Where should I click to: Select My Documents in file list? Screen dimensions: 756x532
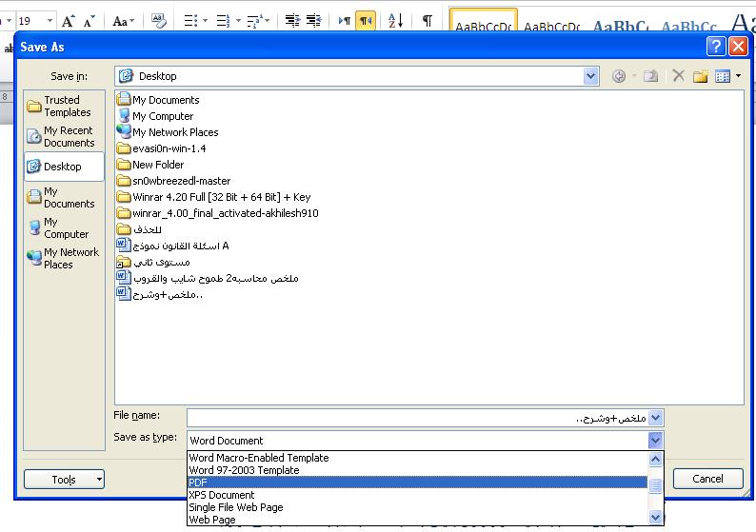(x=158, y=100)
